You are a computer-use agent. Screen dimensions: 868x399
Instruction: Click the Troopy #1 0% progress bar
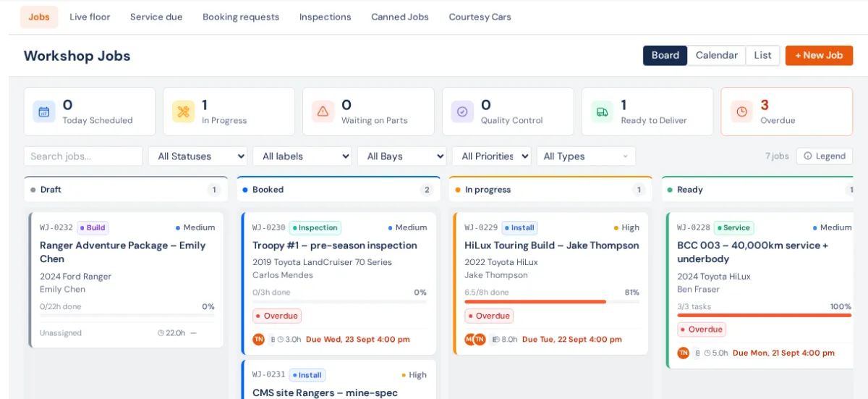click(339, 301)
